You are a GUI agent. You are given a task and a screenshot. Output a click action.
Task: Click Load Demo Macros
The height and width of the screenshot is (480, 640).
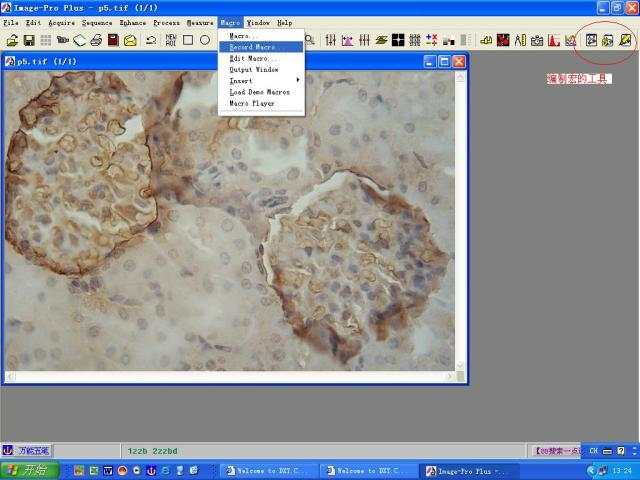[259, 91]
